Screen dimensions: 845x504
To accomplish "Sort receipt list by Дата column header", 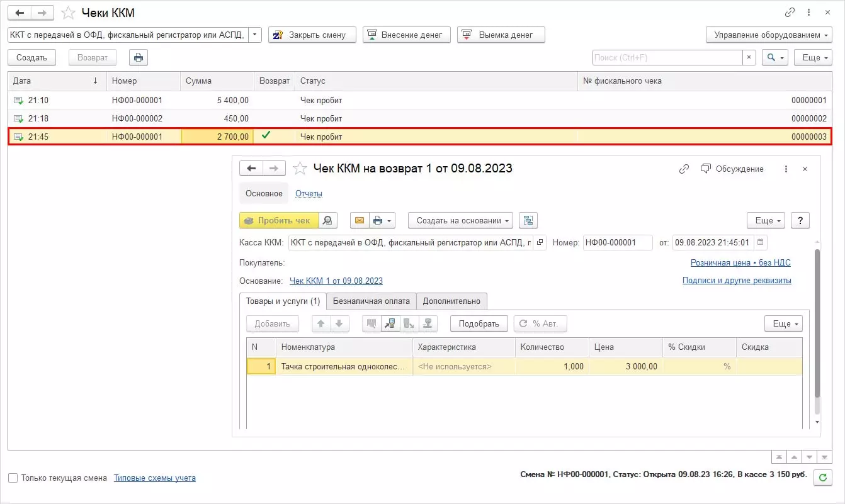I will [57, 81].
